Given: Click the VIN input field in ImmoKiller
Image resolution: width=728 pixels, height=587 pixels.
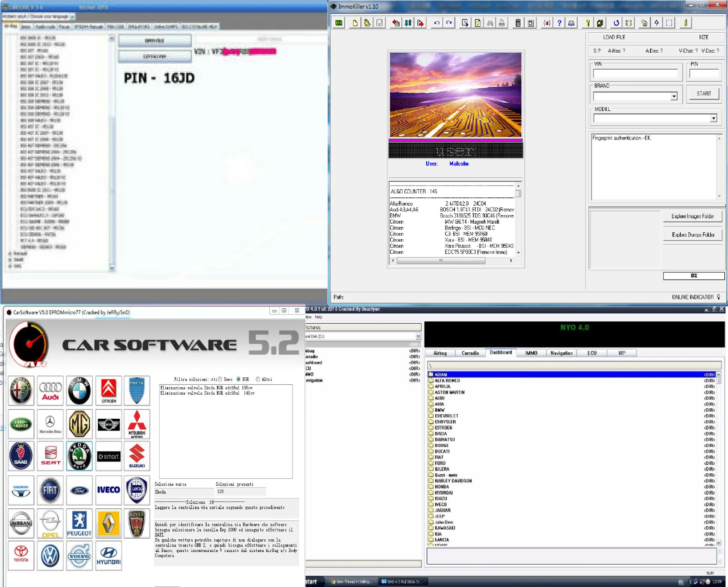Looking at the screenshot, I should pyautogui.click(x=635, y=74).
